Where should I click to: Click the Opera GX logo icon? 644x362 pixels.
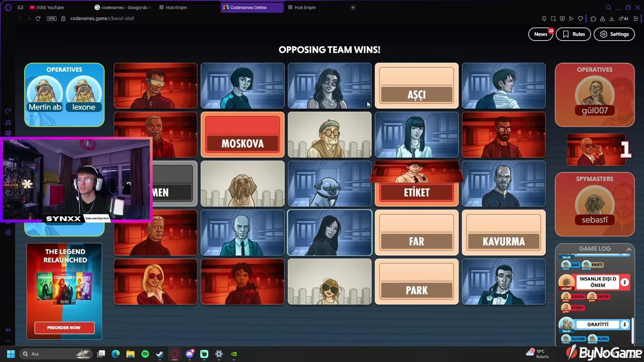click(8, 8)
